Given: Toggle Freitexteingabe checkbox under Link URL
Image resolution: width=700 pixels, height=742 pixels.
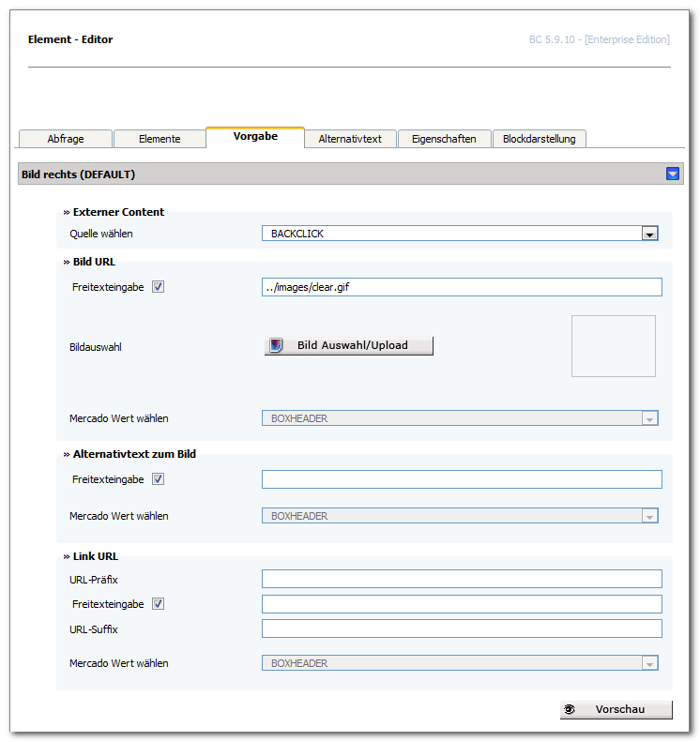Looking at the screenshot, I should click(x=158, y=604).
